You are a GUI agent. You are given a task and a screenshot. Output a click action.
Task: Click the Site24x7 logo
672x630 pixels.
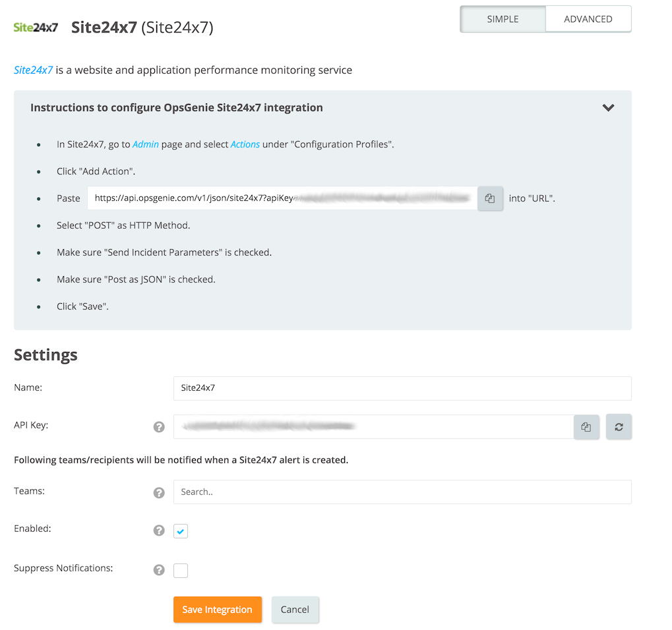tap(36, 28)
